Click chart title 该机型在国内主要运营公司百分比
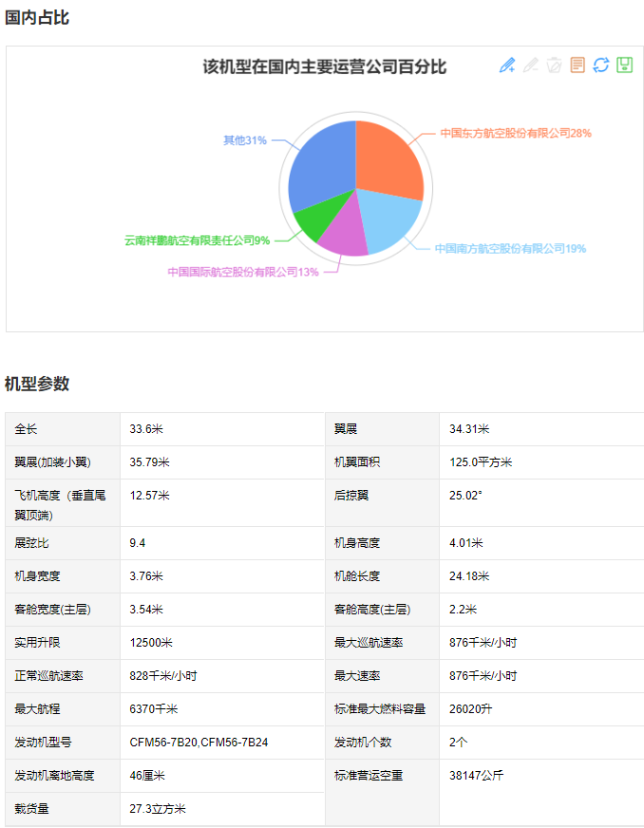This screenshot has height=828, width=644. pos(325,67)
